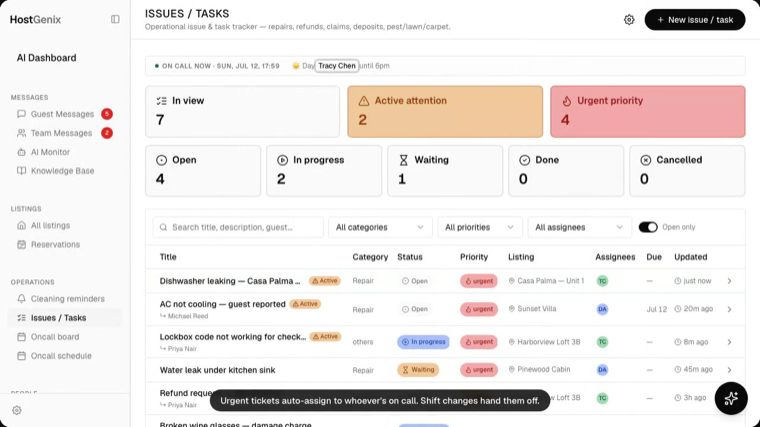Click the Team Messages red badge
Viewport: 760px width, 427px height.
(107, 133)
